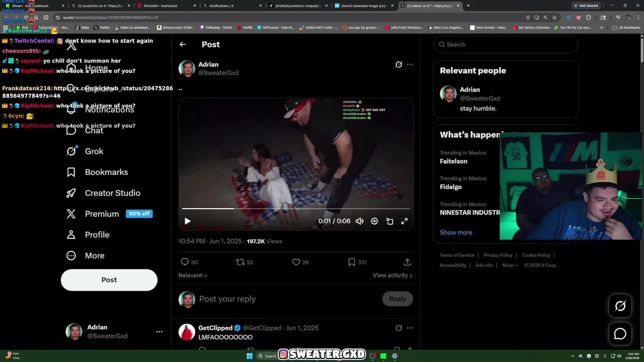Viewport: 644px width, 362px height.
Task: Enter fullscreen on the video
Action: tap(404, 221)
